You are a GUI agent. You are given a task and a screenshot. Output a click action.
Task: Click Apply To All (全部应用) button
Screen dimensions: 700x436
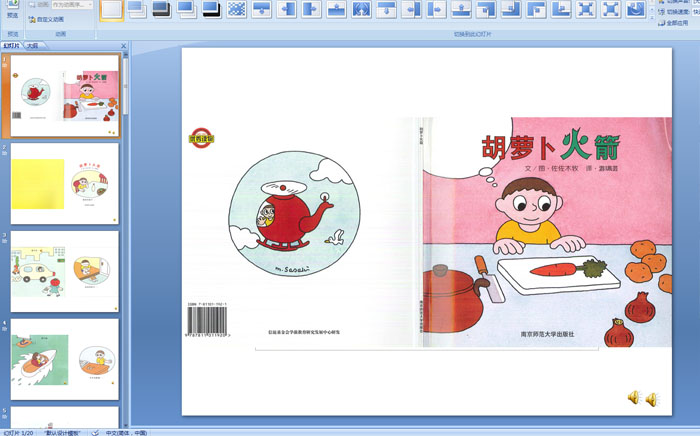coord(674,23)
